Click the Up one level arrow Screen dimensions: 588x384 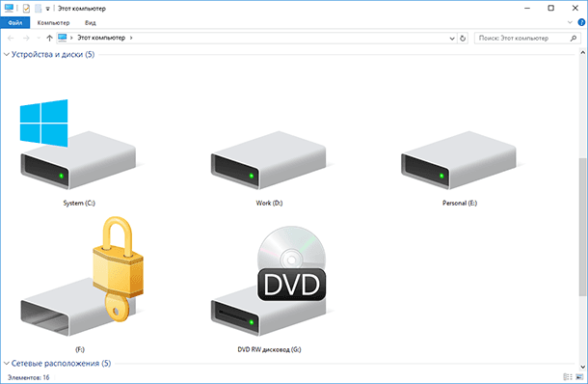(x=49, y=38)
